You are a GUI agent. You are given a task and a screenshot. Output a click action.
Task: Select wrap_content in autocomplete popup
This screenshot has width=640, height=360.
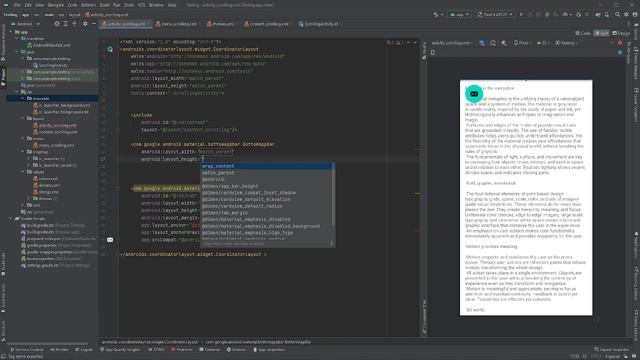267,166
